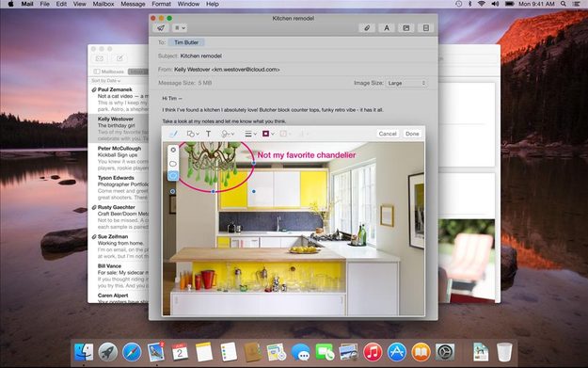The height and width of the screenshot is (368, 588).
Task: Click the From address Kelly Westover
Action: coord(227,70)
